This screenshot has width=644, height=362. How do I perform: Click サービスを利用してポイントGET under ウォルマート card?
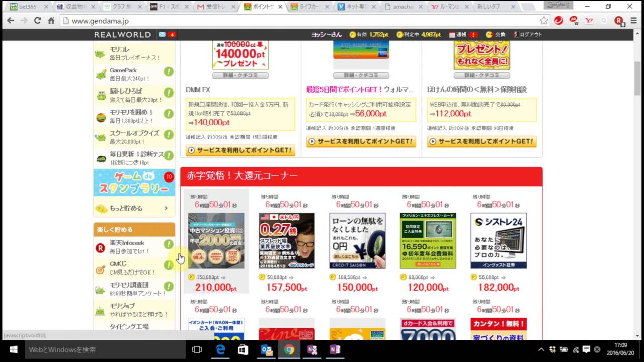pyautogui.click(x=361, y=142)
